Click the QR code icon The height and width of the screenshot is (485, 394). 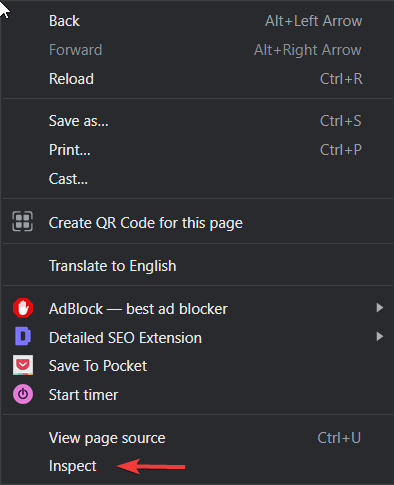23,221
